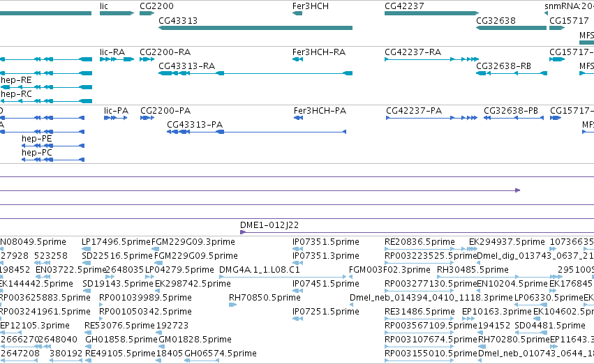
Task: Select the GH01858.5prime EST label
Action: pos(121,340)
